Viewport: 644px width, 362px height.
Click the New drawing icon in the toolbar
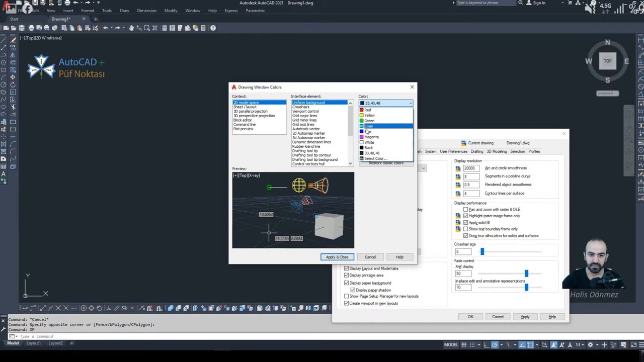6,28
